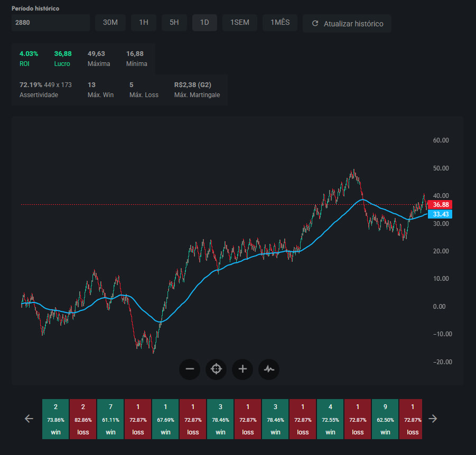Click the blue 33.43 average label
The width and height of the screenshot is (476, 455).
[x=441, y=214]
